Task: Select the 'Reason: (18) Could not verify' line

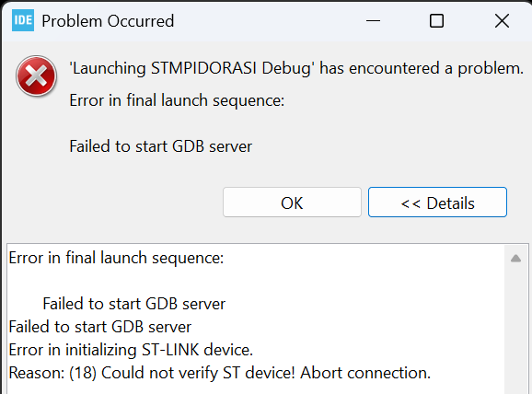Action: 220,373
